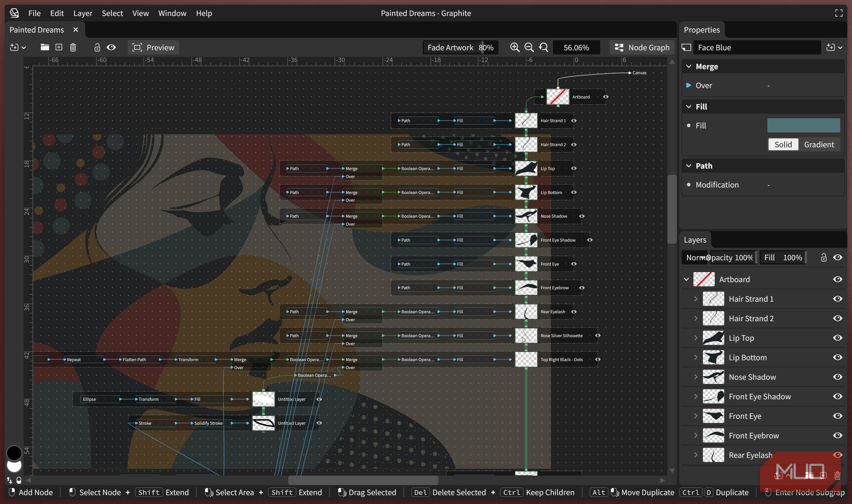Open the folder icon in the node toolbar
Screen dimensions: 852x504
tap(45, 47)
